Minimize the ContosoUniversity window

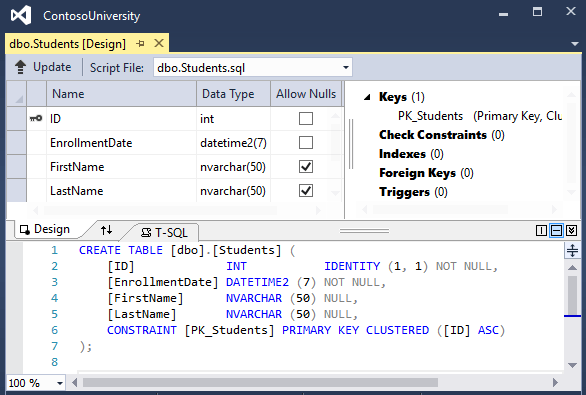(x=503, y=13)
